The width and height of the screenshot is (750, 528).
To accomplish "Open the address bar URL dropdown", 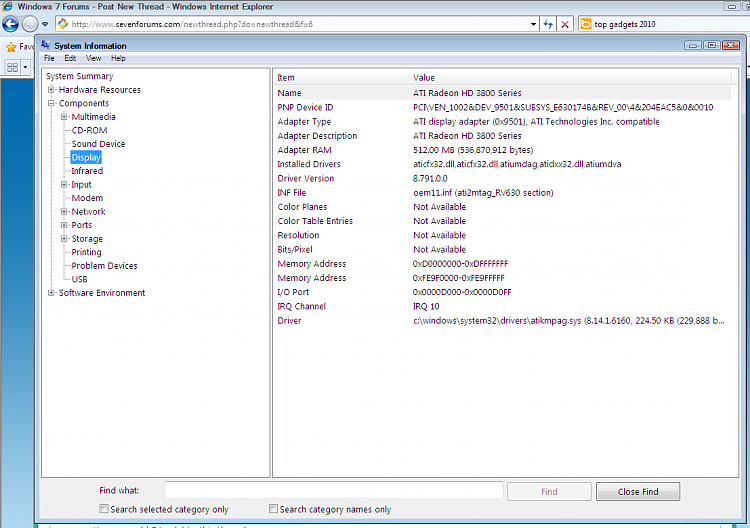I will 533,24.
